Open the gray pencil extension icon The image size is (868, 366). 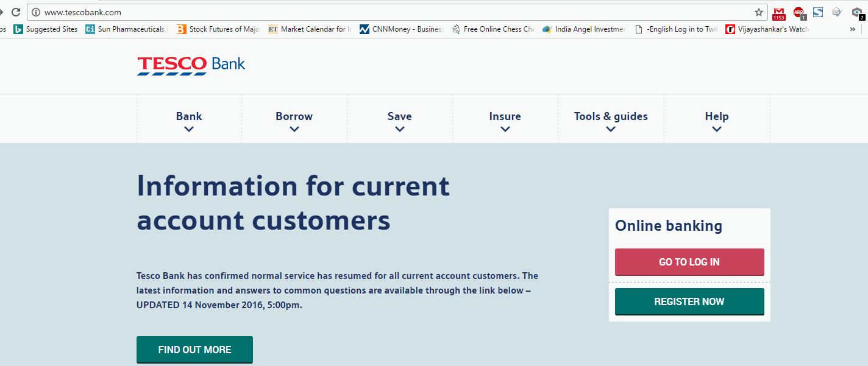[838, 12]
